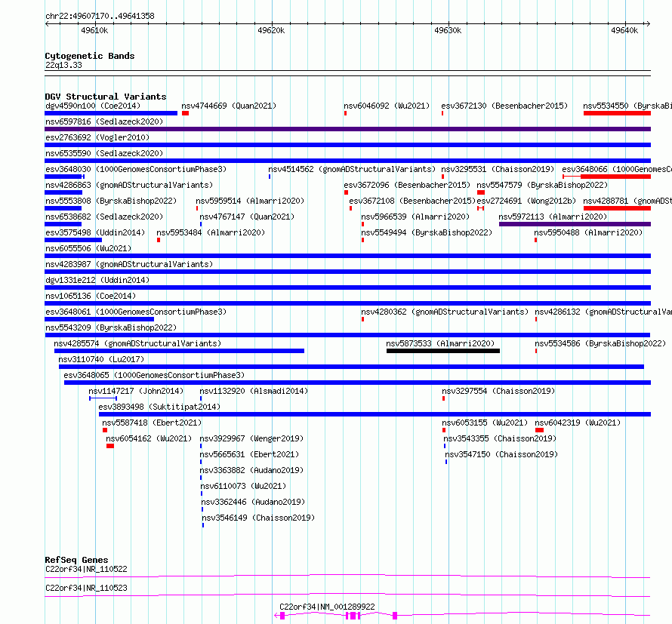Click black bar under nsv5873533 (Almarri2020)
Screen dimensions: 672x624
443,351
